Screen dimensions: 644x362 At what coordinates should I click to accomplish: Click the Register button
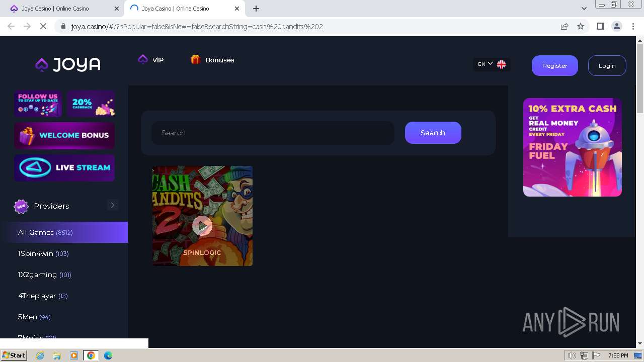554,65
